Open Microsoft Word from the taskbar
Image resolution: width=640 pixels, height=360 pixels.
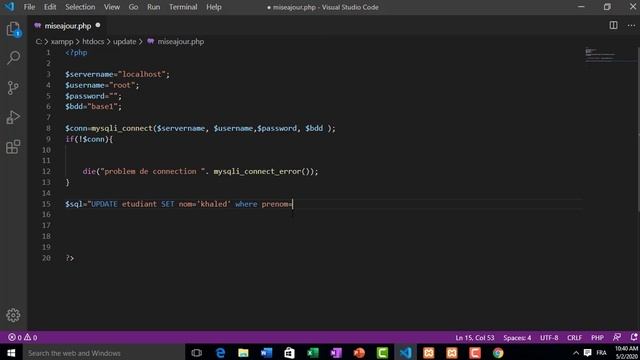pos(266,353)
